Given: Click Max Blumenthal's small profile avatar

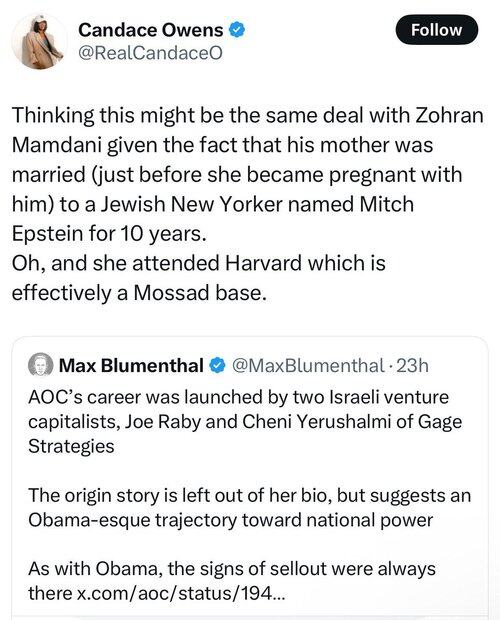Looking at the screenshot, I should pyautogui.click(x=41, y=365).
